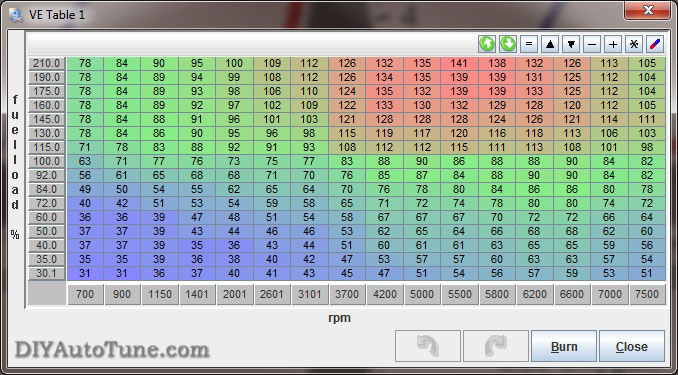
Task: Select the 210.0 fuel load row header
Action: [47, 63]
